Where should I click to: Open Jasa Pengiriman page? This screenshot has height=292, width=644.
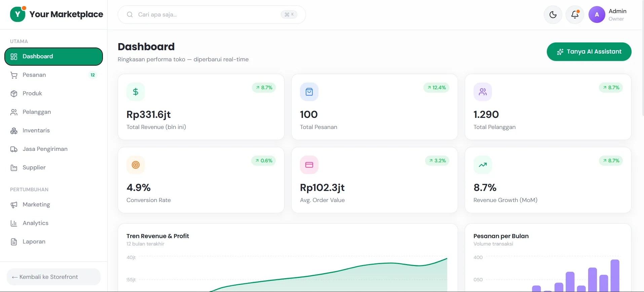click(53, 149)
